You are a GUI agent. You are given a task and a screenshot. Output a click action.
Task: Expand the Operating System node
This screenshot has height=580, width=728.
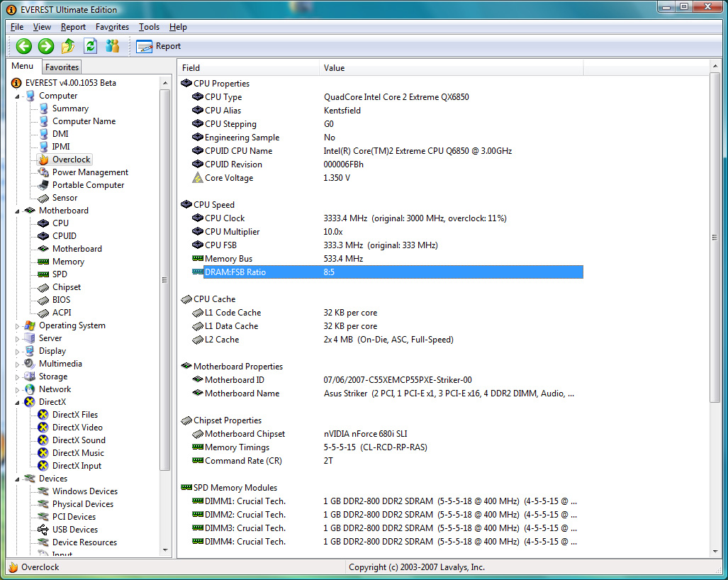click(17, 326)
